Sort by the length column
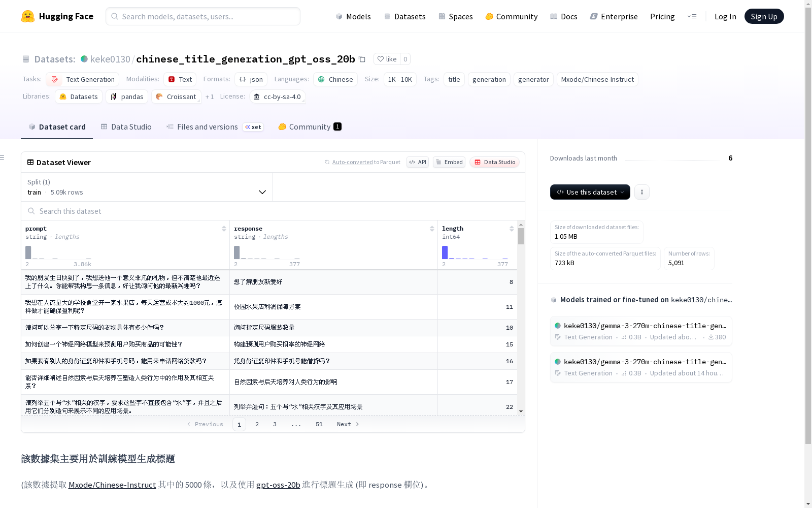The width and height of the screenshot is (812, 508). point(512,229)
